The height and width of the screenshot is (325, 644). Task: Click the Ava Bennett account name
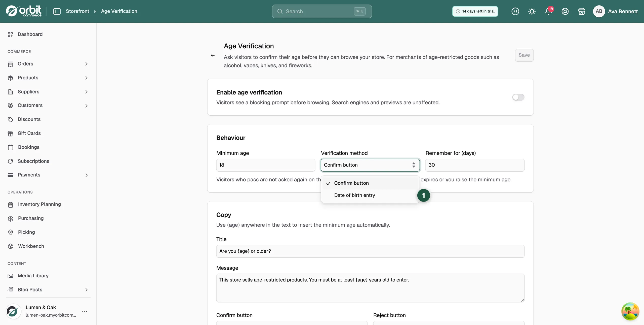(x=623, y=11)
